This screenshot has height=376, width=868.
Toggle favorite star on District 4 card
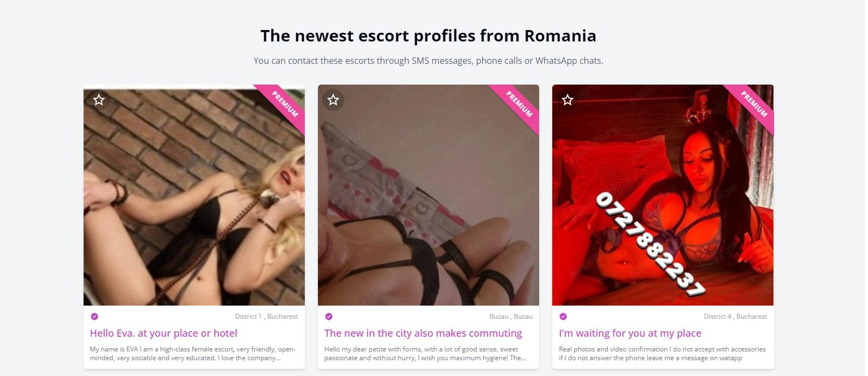tap(568, 100)
